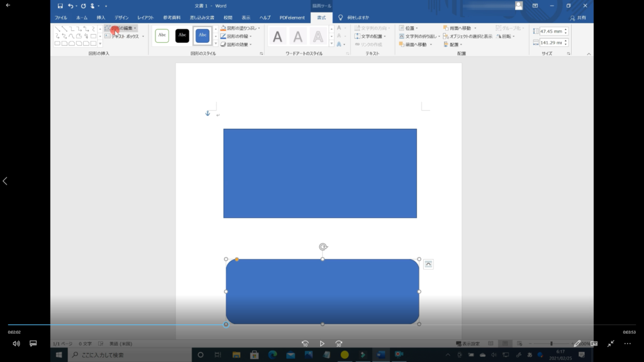This screenshot has height=362, width=644.
Task: Toggle video player volume mute
Action: pyautogui.click(x=16, y=344)
